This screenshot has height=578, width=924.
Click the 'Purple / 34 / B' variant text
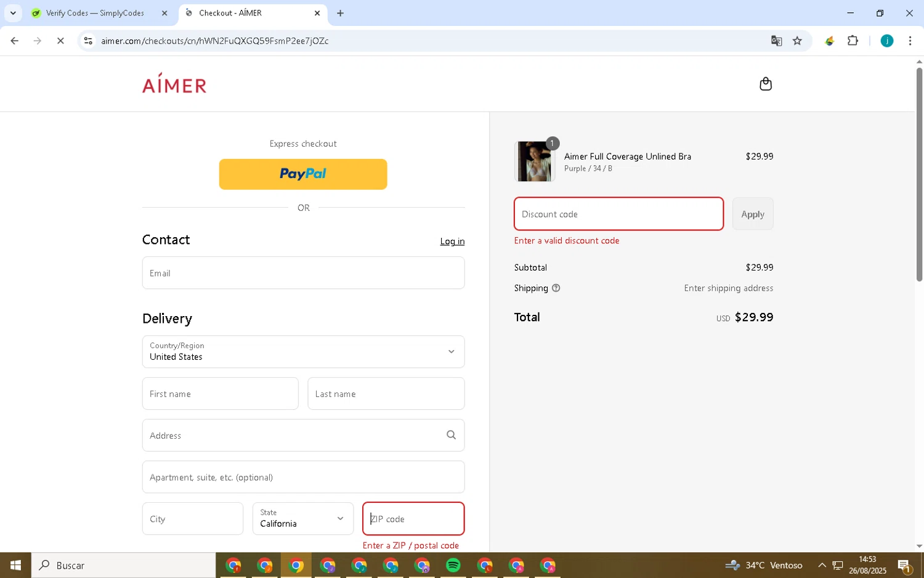click(x=588, y=169)
